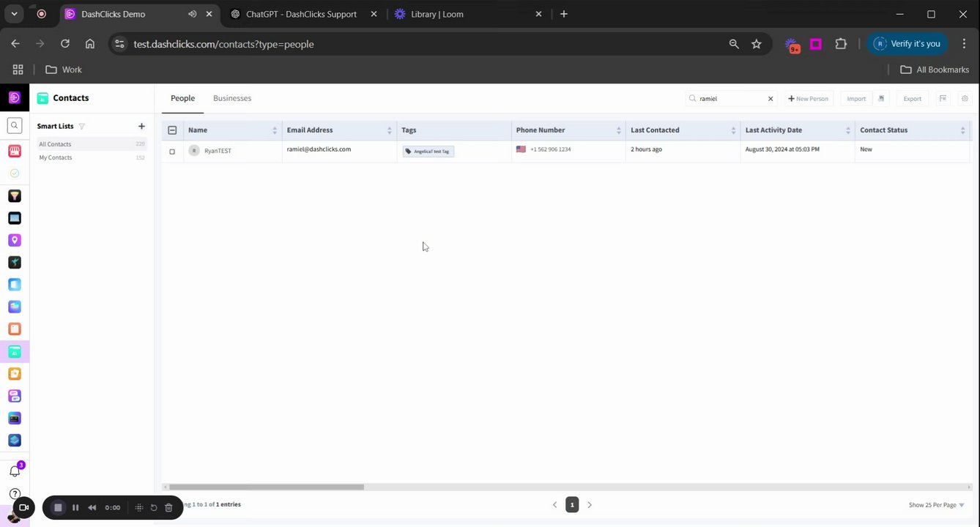
Task: Sort by the Phone Number column arrows
Action: [618, 130]
